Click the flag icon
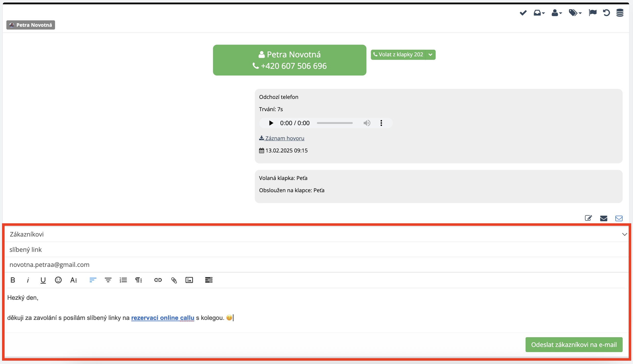The height and width of the screenshot is (364, 633). click(592, 13)
